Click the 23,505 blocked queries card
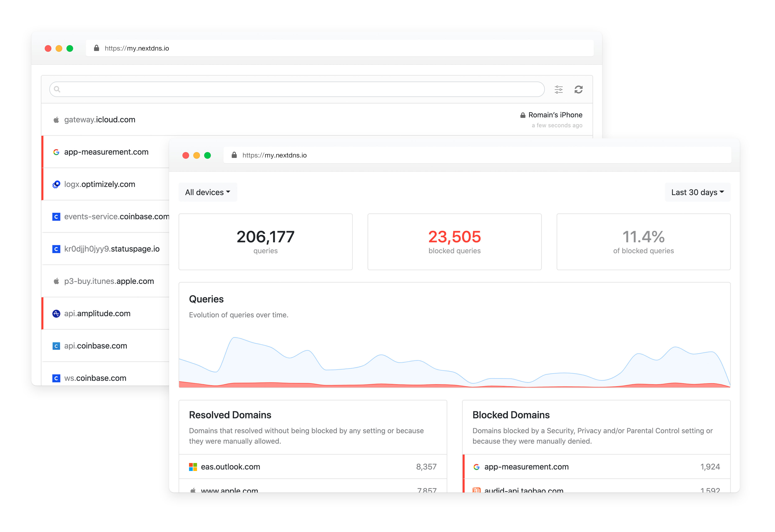The width and height of the screenshot is (775, 532). point(454,242)
